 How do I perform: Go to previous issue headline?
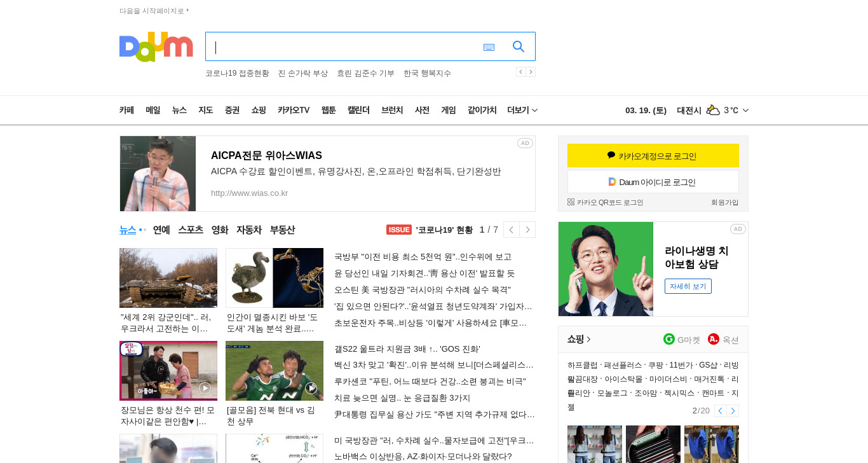511,230
